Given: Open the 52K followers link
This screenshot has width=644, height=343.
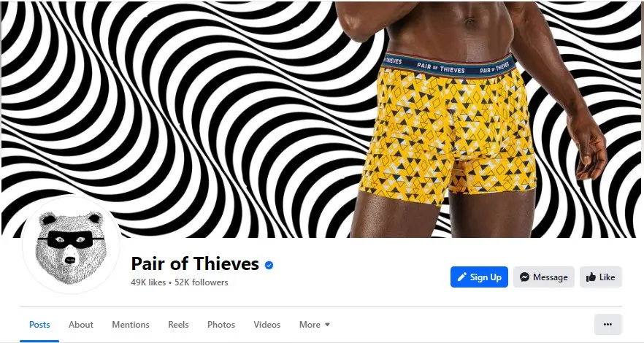Looking at the screenshot, I should pyautogui.click(x=202, y=282).
